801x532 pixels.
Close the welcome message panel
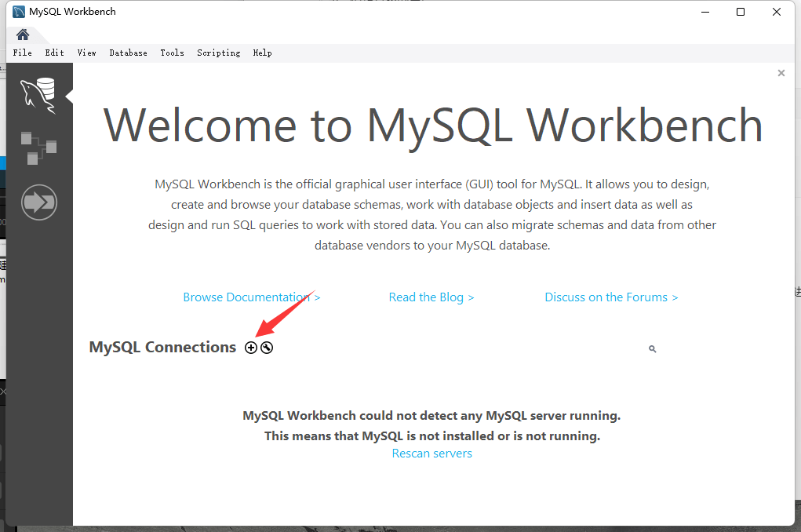click(x=781, y=73)
